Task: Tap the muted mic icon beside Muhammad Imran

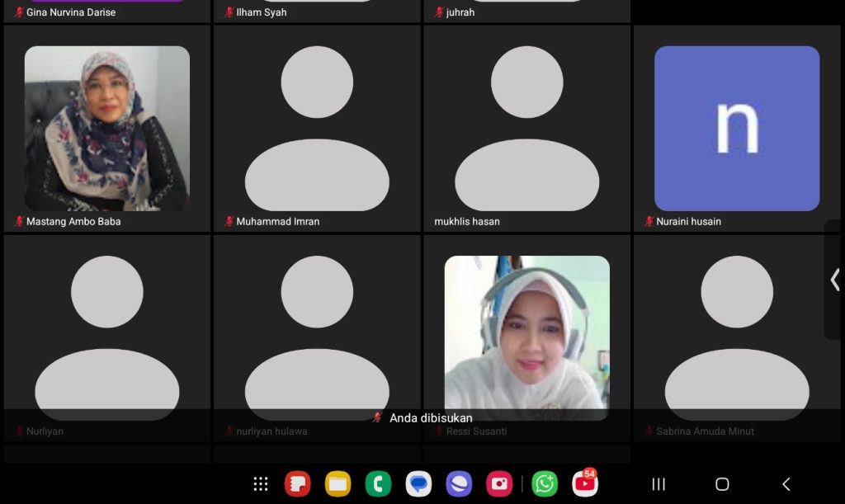Action: pos(229,221)
